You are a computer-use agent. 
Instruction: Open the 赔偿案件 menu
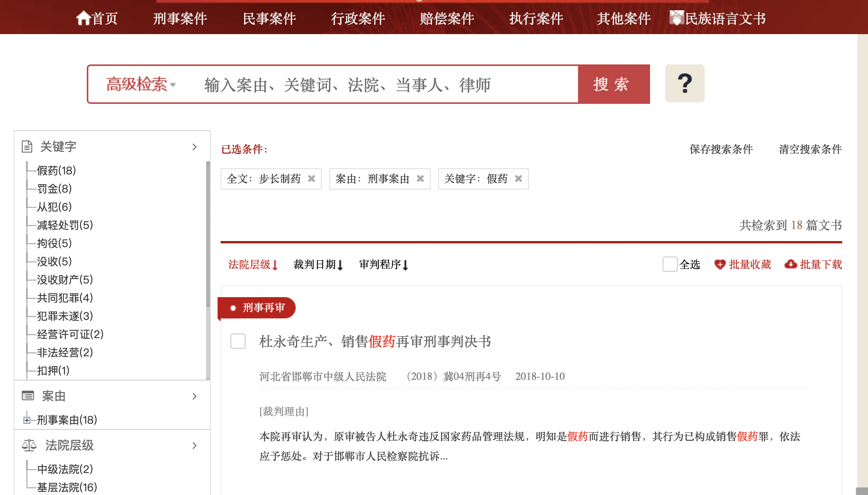point(447,18)
